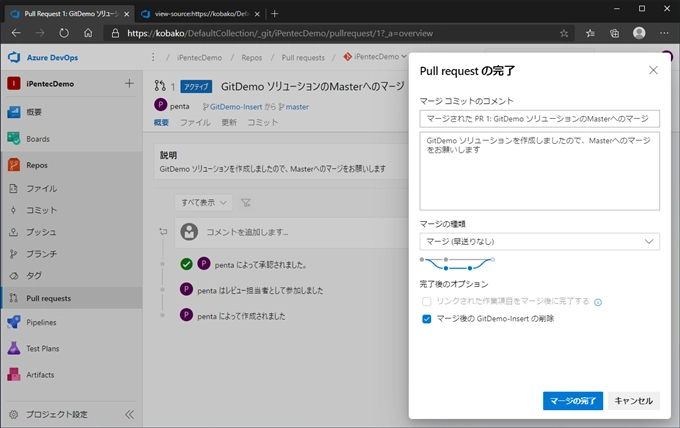Switch to the 概要 tab of pull request
The width and height of the screenshot is (680, 428).
pos(161,123)
